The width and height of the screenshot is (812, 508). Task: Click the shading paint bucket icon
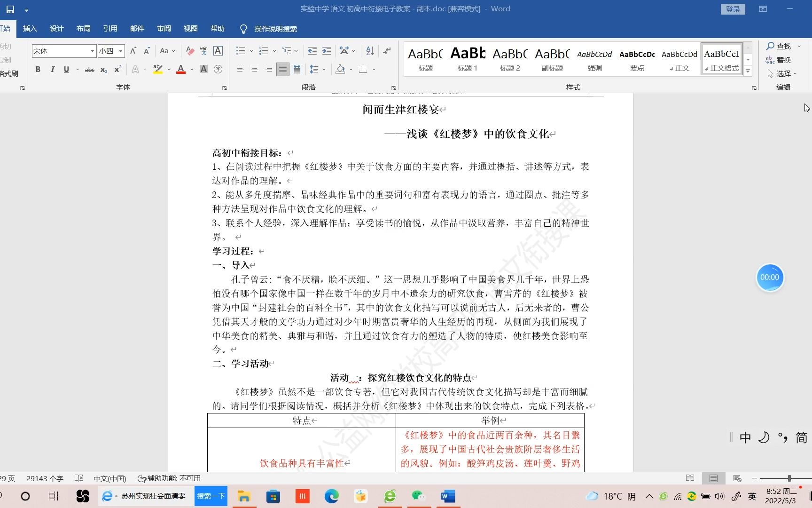pos(341,70)
